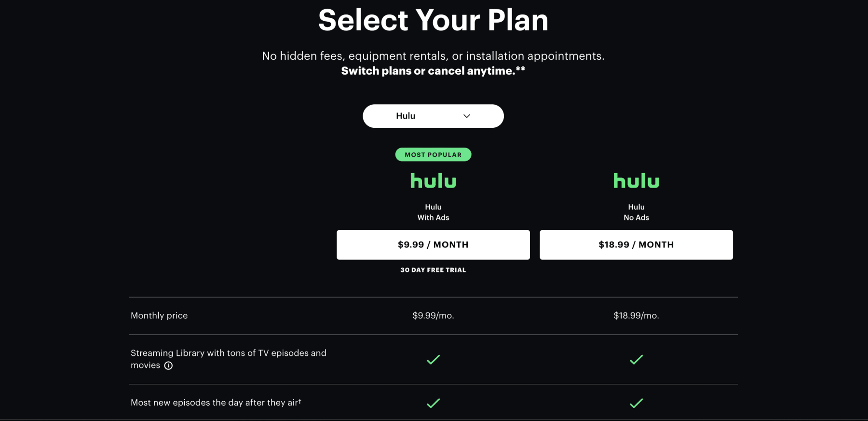Click new episodes checkmark in No Ads column

coord(636,403)
